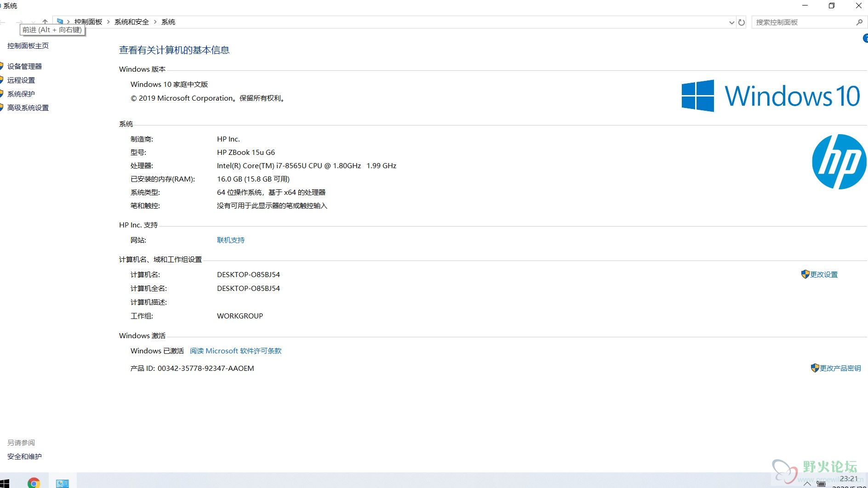Open 设备管理器 from sidebar
This screenshot has width=868, height=488.
point(24,66)
